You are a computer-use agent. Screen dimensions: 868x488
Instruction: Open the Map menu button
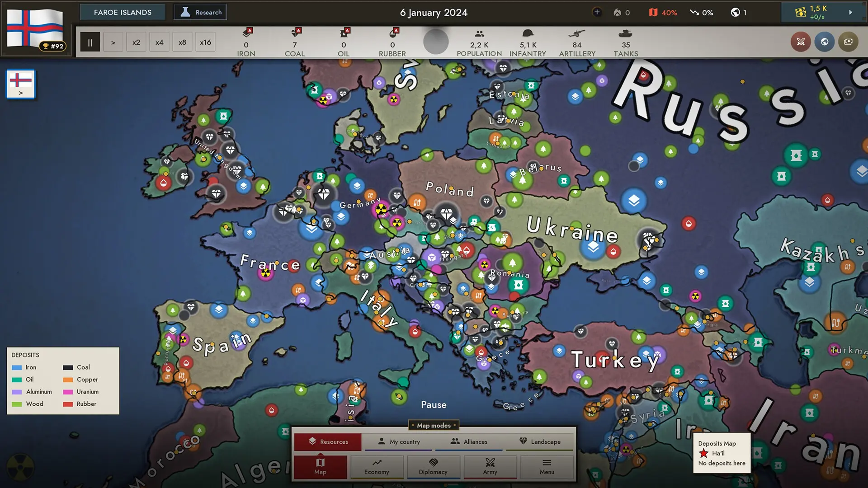321,466
